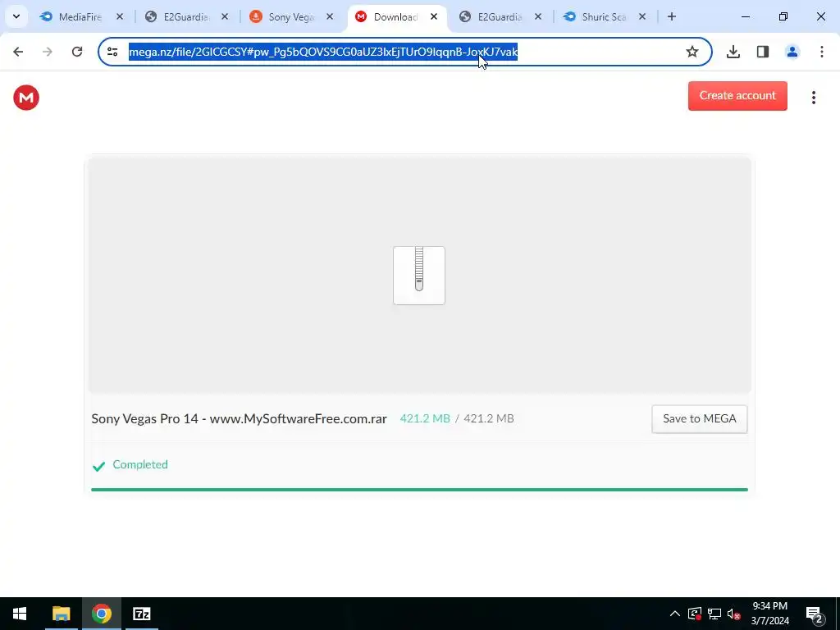Open Chrome three-dot menu
Image resolution: width=840 pixels, height=630 pixels.
pos(822,52)
